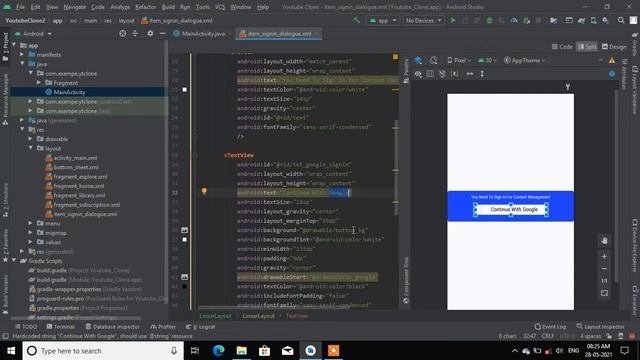Viewport: 640px width, 360px height.
Task: Open Search Everywhere magnifier icon
Action: 621,20
